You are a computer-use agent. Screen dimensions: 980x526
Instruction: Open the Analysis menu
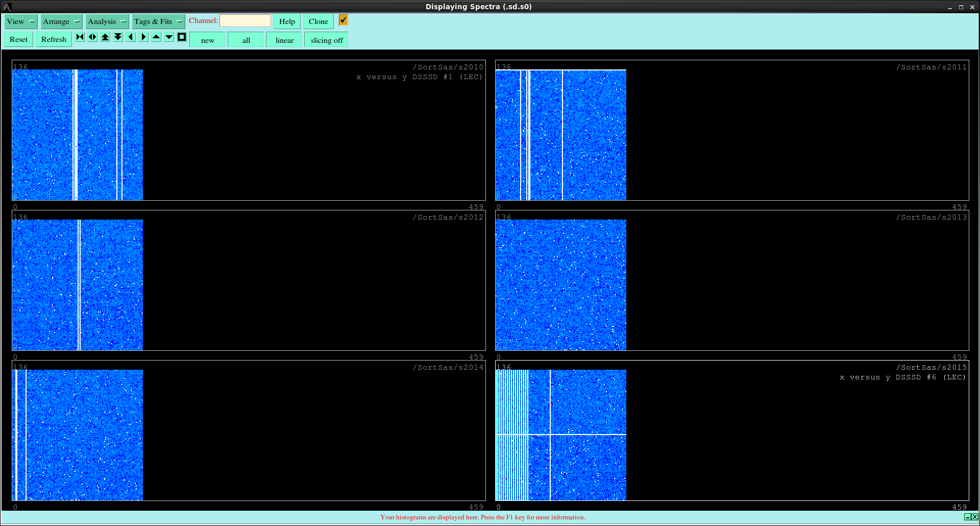[107, 21]
